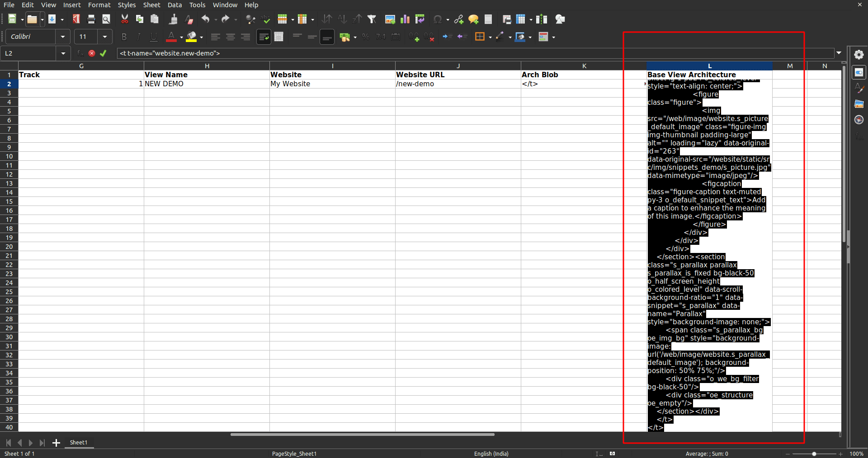Open the Conditional Formatting dropdown arrow

pyautogui.click(x=553, y=37)
